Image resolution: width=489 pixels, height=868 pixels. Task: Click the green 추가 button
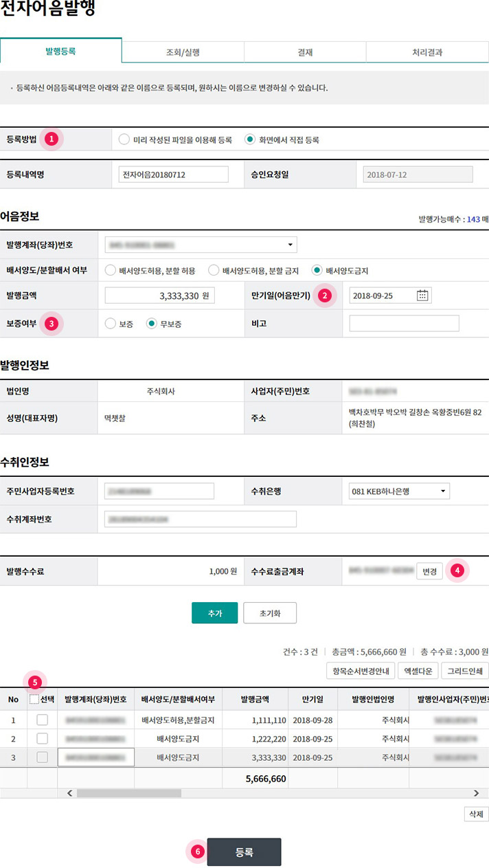pos(214,612)
